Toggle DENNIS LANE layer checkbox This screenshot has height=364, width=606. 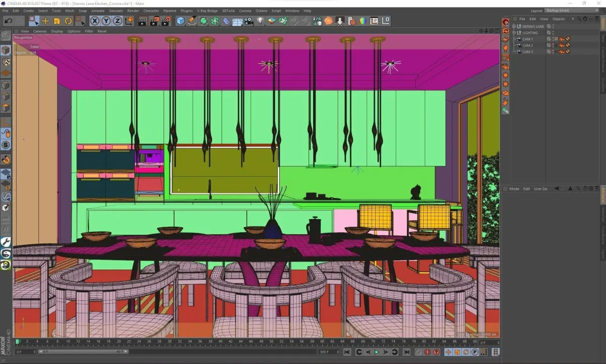tap(549, 26)
